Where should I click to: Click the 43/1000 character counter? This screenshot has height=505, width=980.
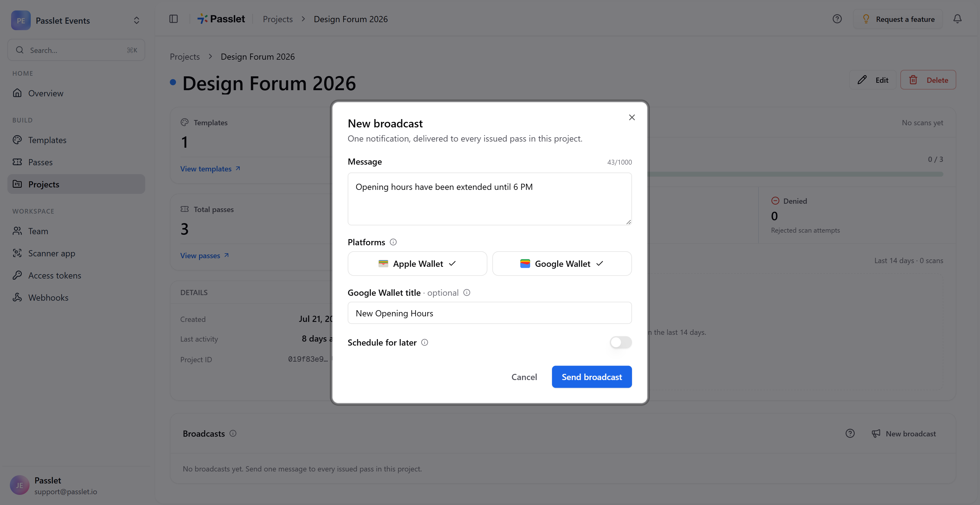point(619,162)
